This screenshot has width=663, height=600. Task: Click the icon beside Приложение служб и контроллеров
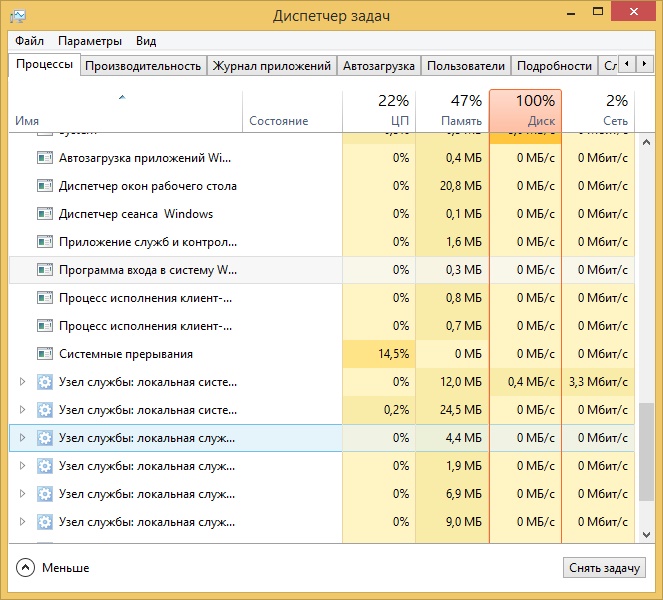pyautogui.click(x=44, y=242)
